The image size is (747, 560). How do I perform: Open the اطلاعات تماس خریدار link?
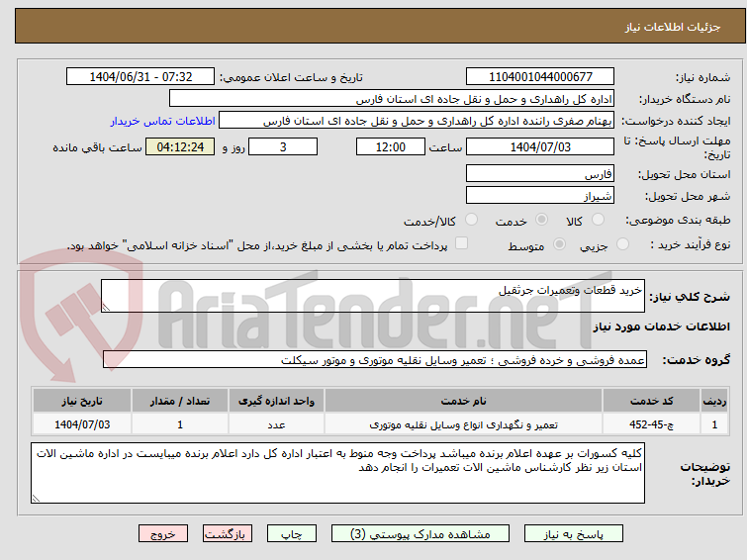click(163, 121)
